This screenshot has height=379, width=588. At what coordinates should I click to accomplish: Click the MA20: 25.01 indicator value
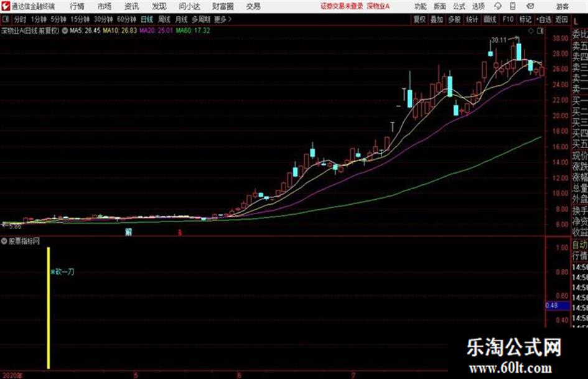(156, 30)
